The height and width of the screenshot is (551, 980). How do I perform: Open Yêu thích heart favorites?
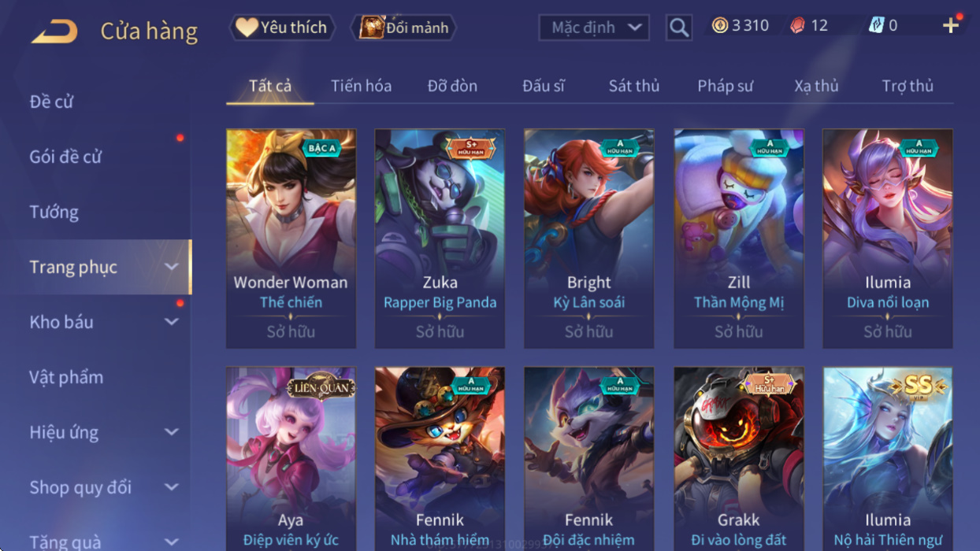[282, 28]
